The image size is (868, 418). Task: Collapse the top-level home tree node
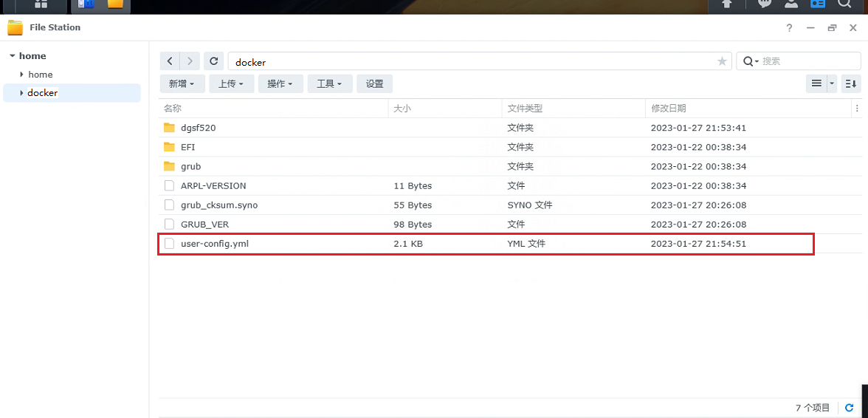click(x=13, y=56)
